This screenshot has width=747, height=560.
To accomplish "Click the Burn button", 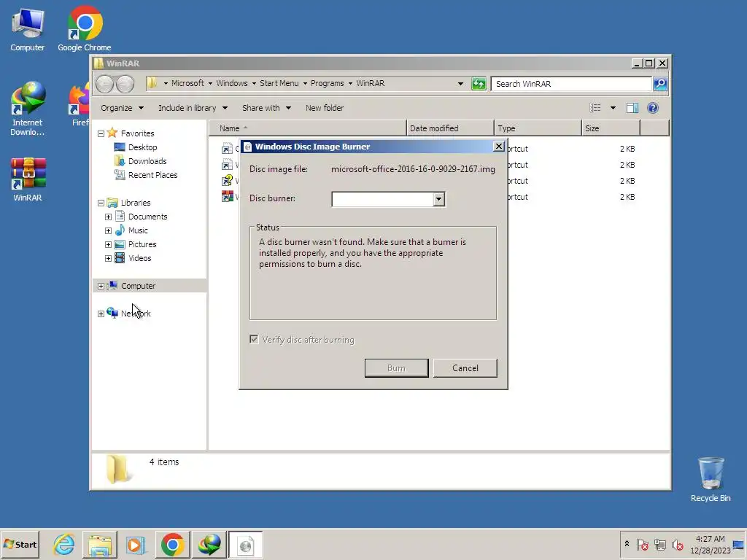I will tap(396, 368).
